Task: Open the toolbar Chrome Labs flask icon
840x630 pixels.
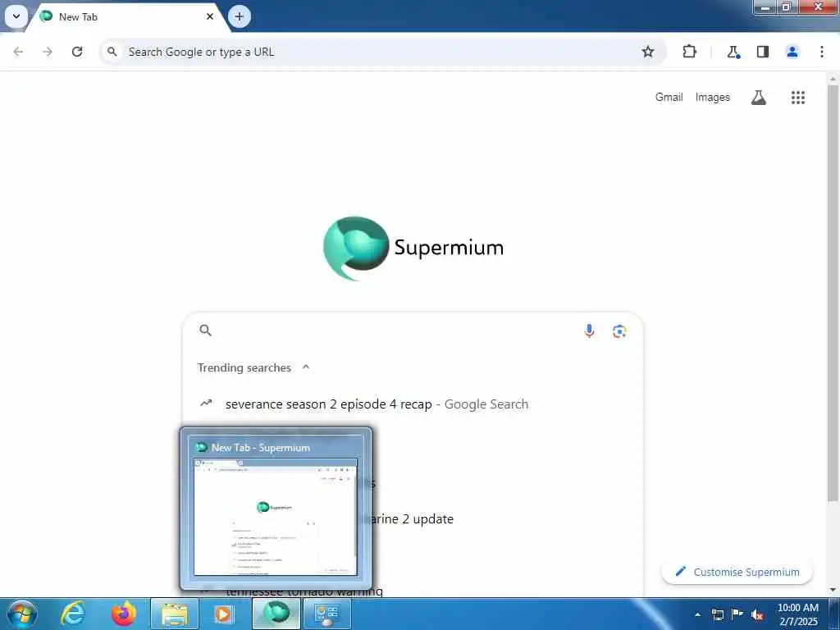Action: click(733, 52)
